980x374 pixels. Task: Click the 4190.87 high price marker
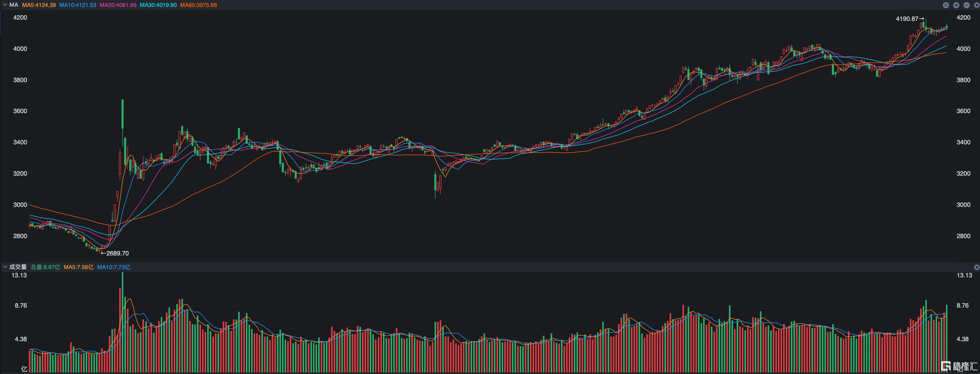(910, 19)
